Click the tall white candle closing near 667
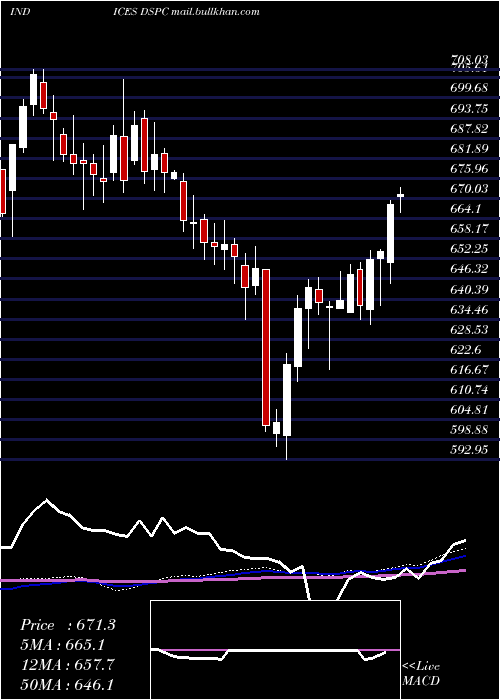The height and width of the screenshot is (700, 500). [x=391, y=233]
